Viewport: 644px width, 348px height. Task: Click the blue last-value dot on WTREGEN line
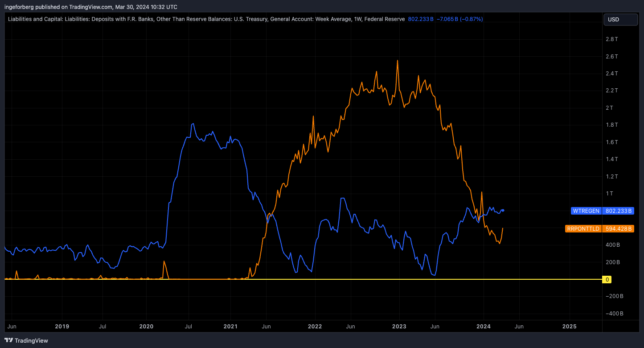[x=503, y=210]
